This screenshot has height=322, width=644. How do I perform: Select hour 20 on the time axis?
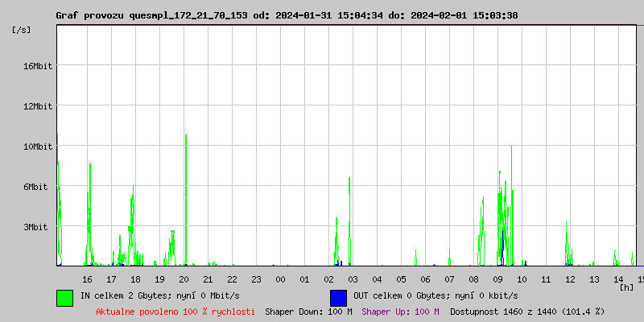[x=184, y=279]
